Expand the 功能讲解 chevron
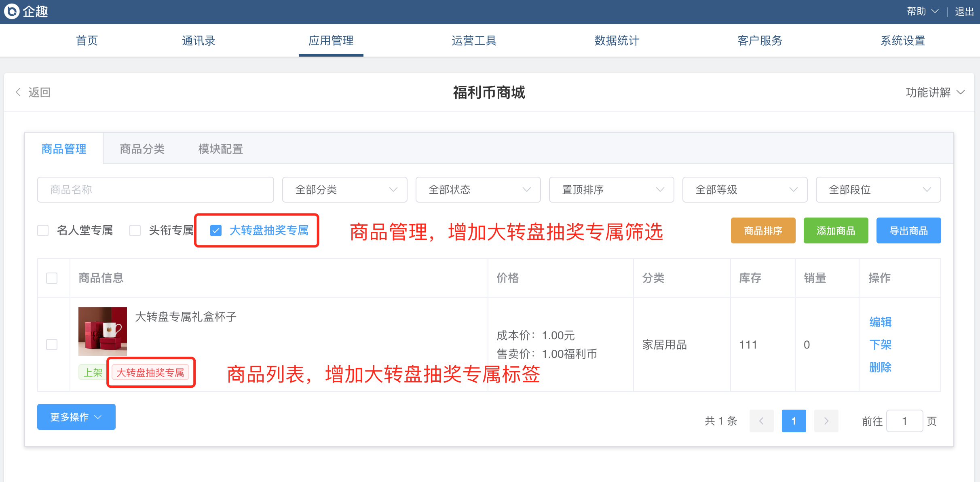 pyautogui.click(x=961, y=92)
